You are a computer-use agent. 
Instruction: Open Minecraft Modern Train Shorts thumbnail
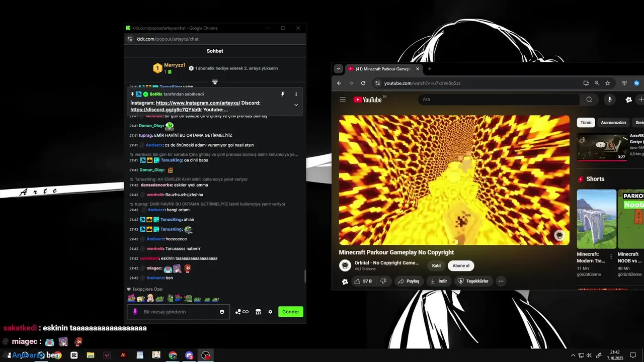tap(597, 219)
